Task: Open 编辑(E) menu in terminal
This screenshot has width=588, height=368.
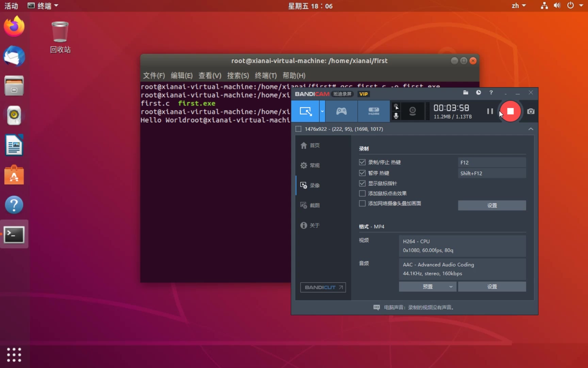Action: pyautogui.click(x=181, y=75)
